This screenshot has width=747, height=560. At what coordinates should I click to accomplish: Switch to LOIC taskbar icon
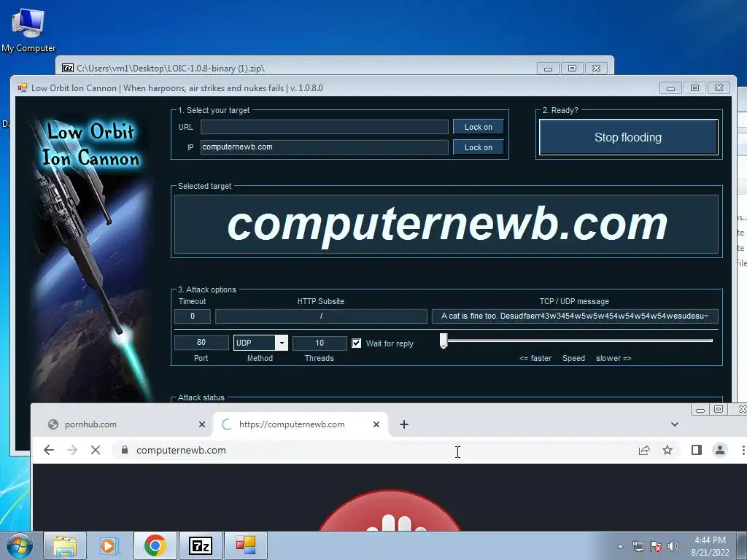[246, 545]
